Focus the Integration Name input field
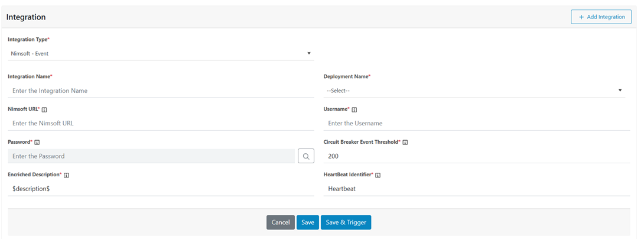Screen dimensions: 644x239 [160, 91]
